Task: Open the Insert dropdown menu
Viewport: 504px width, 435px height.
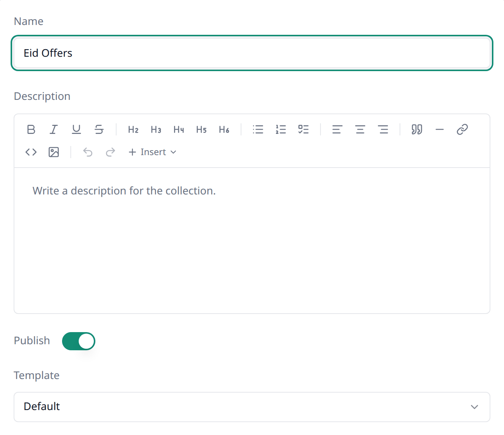Action: click(152, 152)
